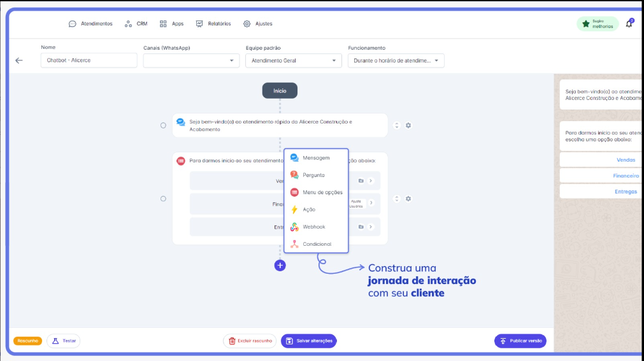Open the Apps menu
This screenshot has height=361, width=644.
click(x=172, y=24)
